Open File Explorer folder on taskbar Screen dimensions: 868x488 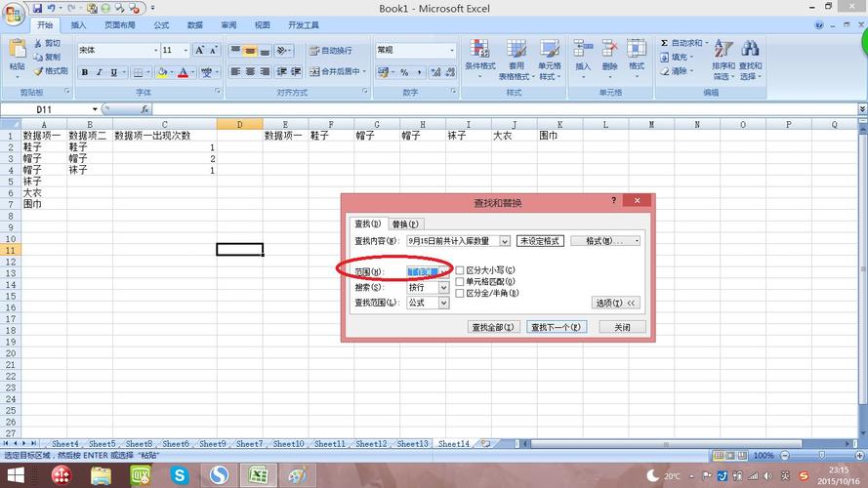101,475
